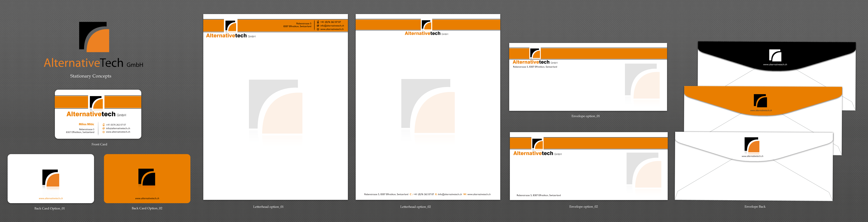Click the name Milos Mitic on the front card
This screenshot has width=868, height=222.
(x=86, y=124)
